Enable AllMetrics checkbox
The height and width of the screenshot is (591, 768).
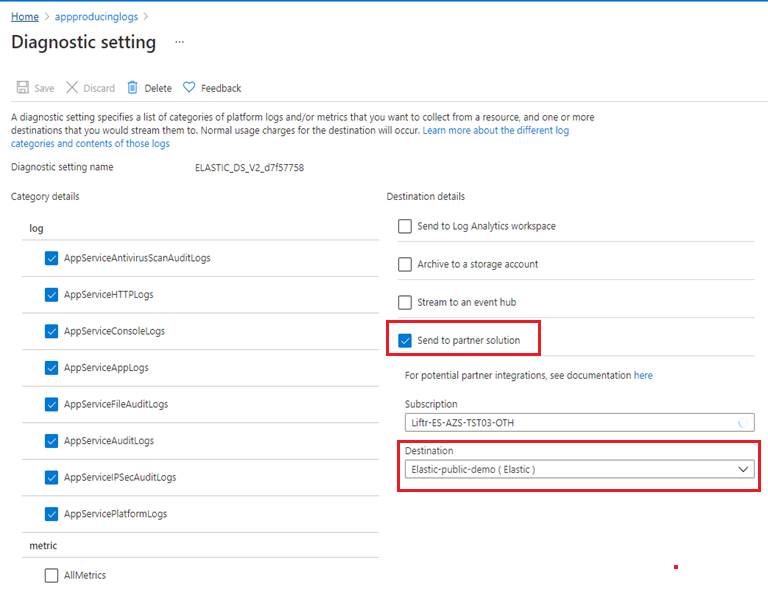tap(52, 575)
